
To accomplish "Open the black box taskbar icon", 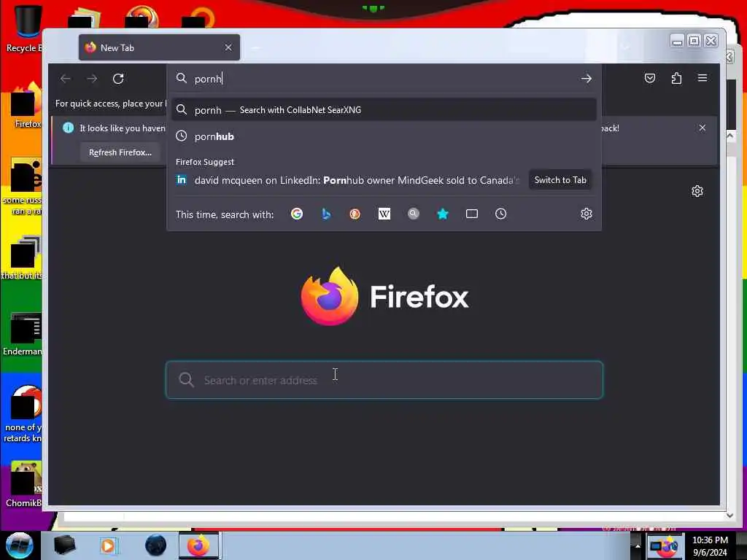I will pyautogui.click(x=64, y=545).
